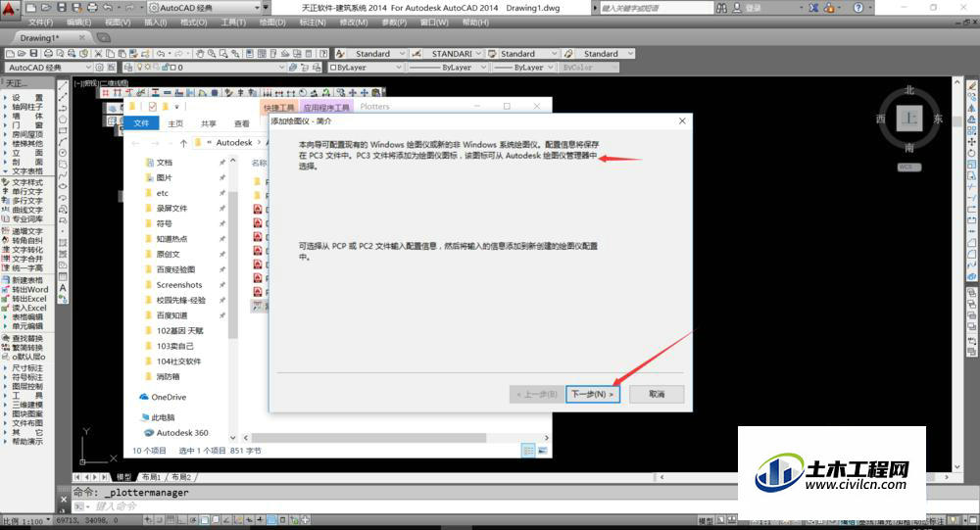Screen dimensions: 980x530
Task: Click Cut scissors icon in standard toolbar
Action: (99, 54)
